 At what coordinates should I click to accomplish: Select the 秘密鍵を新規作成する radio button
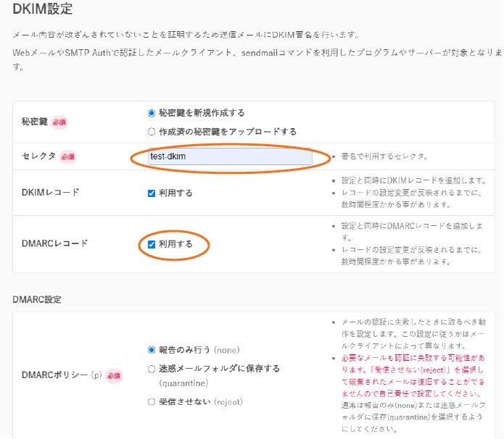(x=152, y=113)
